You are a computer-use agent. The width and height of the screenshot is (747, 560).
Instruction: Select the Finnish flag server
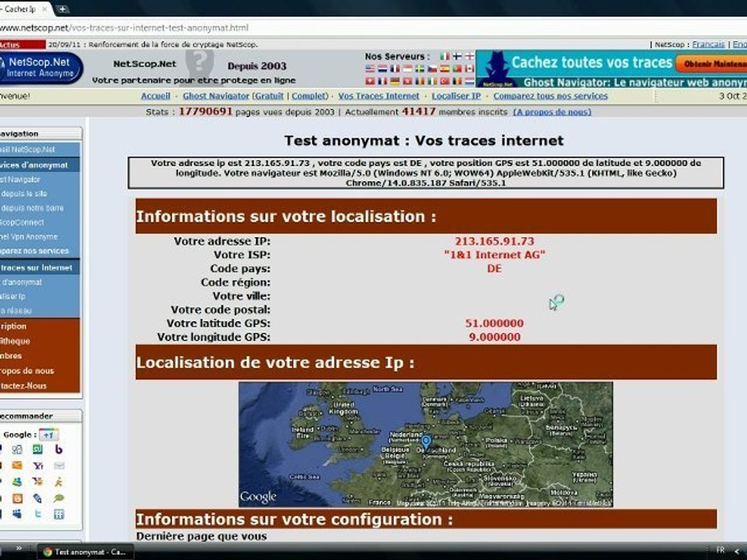[458, 56]
